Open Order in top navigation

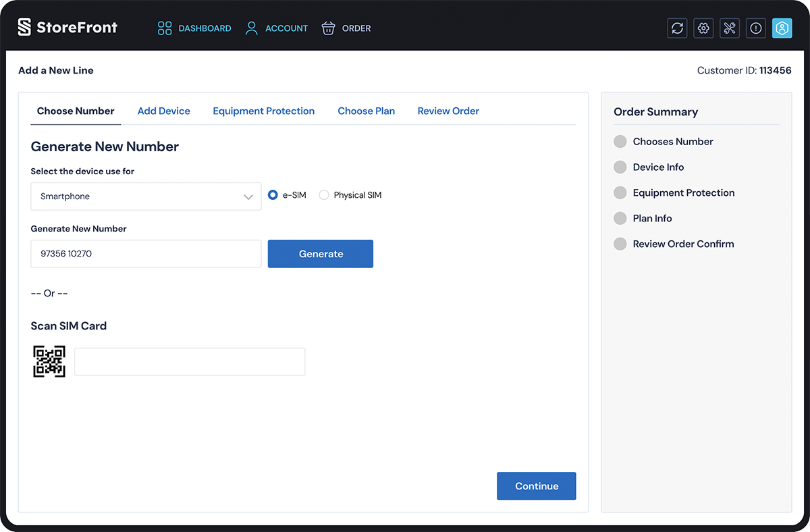(346, 28)
